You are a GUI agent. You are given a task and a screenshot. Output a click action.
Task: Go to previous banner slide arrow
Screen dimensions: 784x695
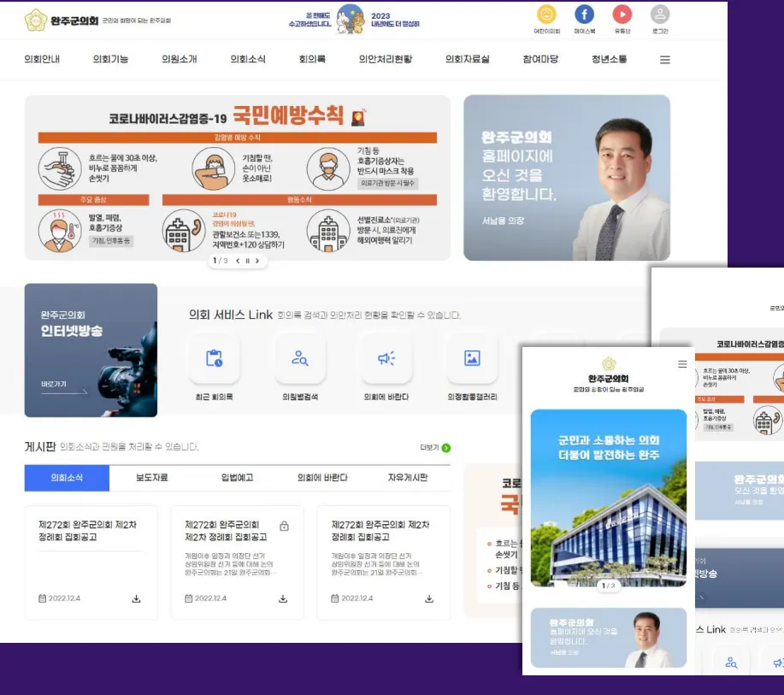[238, 261]
